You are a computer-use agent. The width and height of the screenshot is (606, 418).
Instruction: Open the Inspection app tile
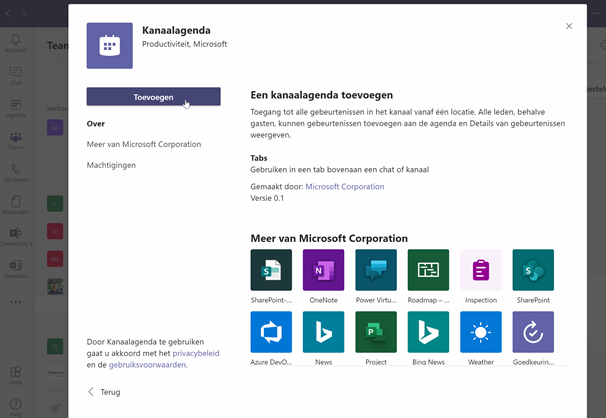click(x=481, y=270)
